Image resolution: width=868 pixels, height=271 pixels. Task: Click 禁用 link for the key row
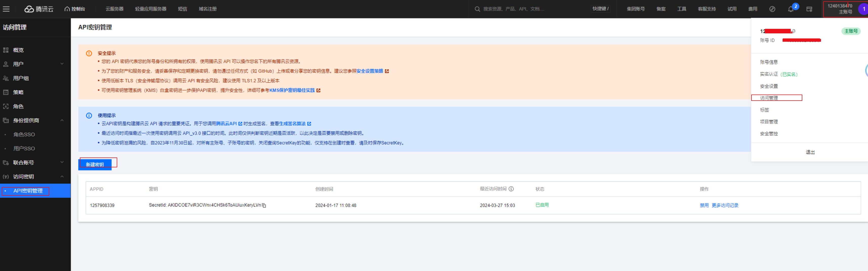click(704, 205)
